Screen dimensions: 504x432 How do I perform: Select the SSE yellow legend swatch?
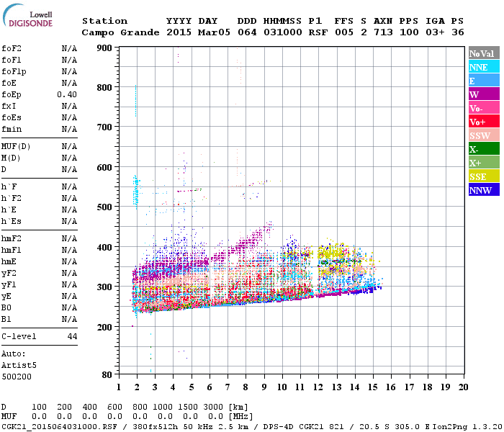[x=484, y=176]
